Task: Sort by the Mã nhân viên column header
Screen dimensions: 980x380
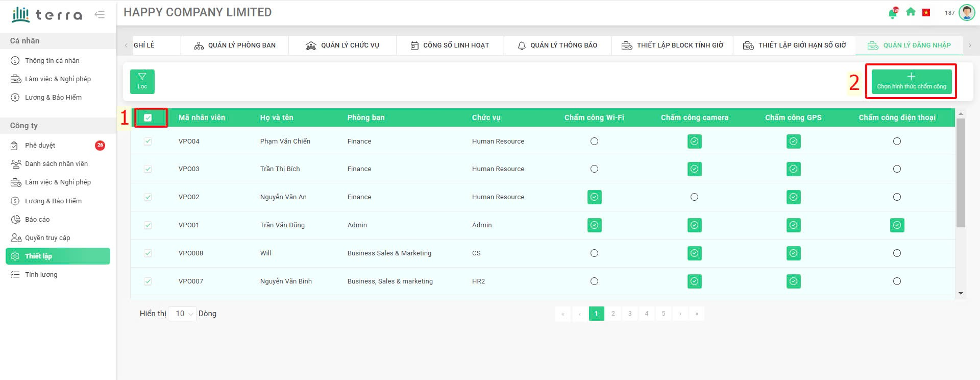Action: pos(202,118)
